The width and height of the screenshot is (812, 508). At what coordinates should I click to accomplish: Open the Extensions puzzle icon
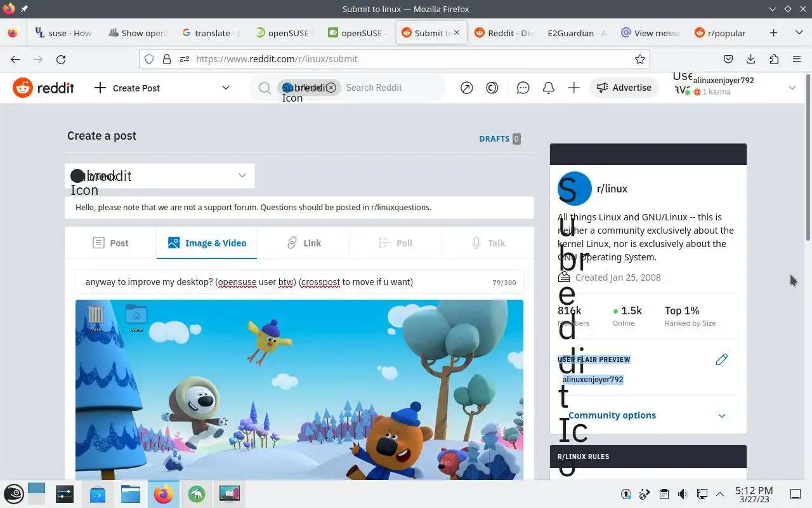(x=774, y=59)
